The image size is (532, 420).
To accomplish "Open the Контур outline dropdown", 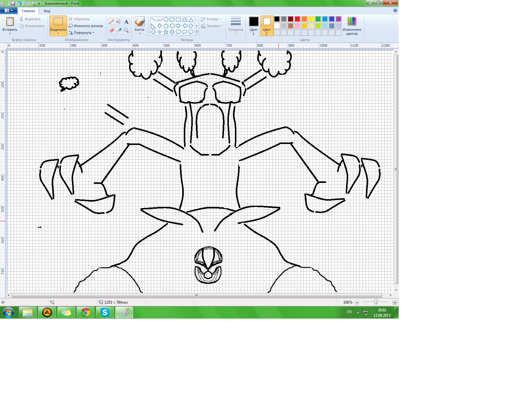I will [x=211, y=19].
